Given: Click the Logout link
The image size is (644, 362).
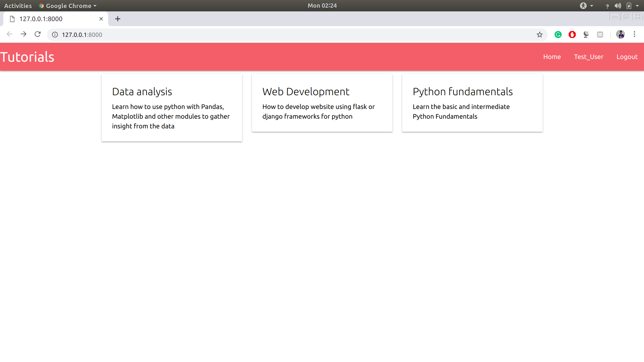Looking at the screenshot, I should (x=627, y=57).
